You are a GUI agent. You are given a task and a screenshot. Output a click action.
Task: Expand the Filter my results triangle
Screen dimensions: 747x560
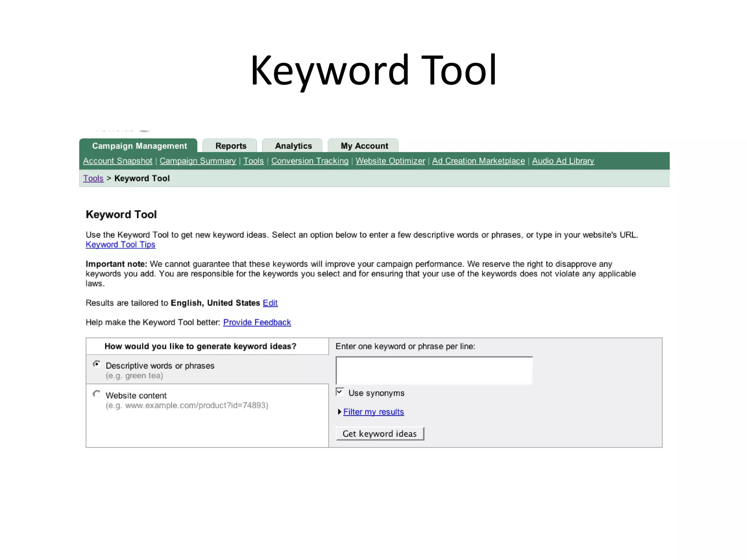[x=340, y=412]
